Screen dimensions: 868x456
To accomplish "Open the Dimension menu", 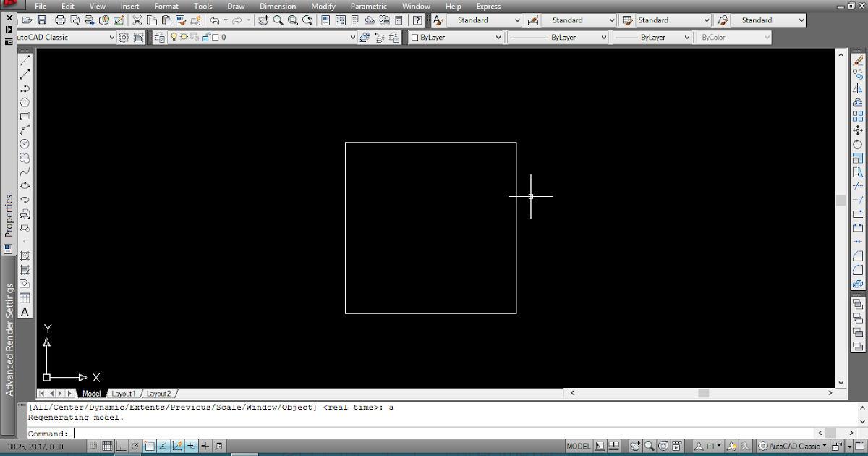I will coord(278,6).
